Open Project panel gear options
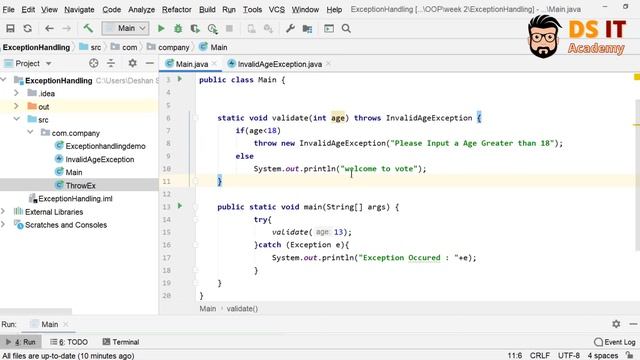This screenshot has width=640, height=360. (132, 63)
